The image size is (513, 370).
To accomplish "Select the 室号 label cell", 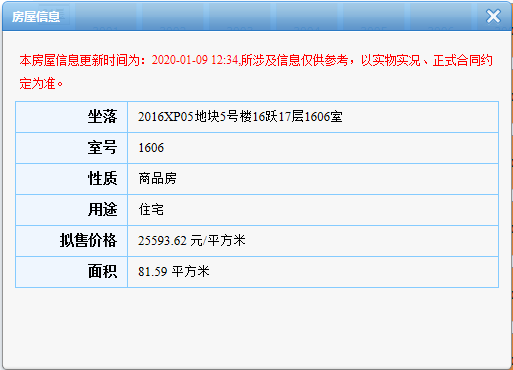I will pos(72,148).
